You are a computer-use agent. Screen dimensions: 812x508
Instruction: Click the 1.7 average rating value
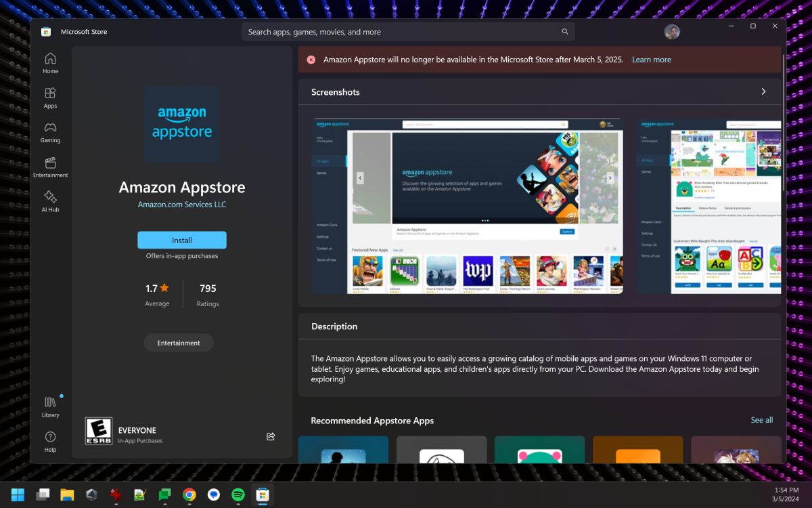157,288
